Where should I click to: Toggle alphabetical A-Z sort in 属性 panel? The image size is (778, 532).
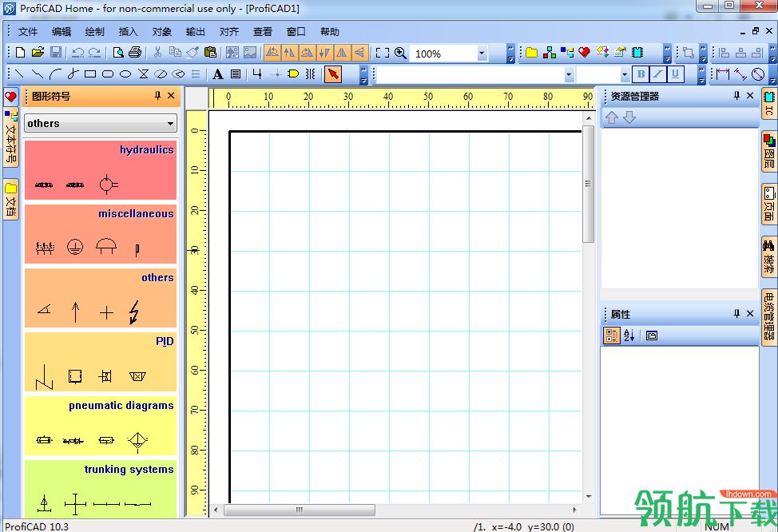629,336
